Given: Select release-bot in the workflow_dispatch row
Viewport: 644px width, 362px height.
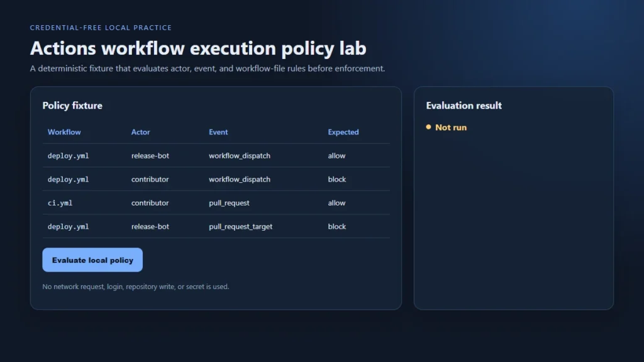Looking at the screenshot, I should point(150,156).
